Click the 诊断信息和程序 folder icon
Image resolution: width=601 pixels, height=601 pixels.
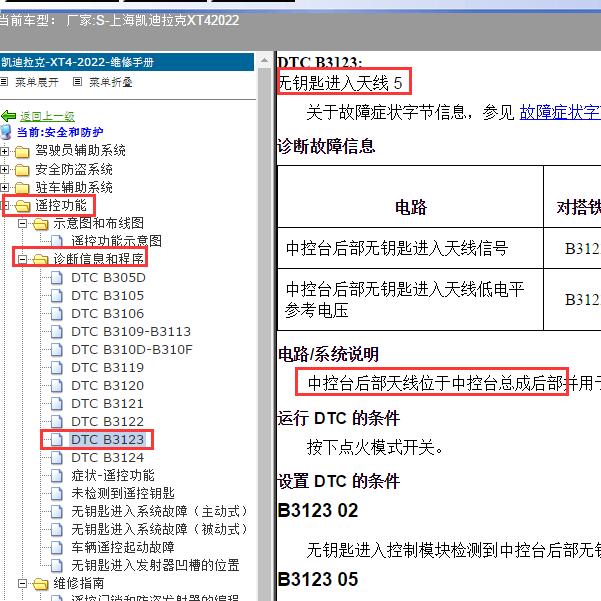(41, 260)
